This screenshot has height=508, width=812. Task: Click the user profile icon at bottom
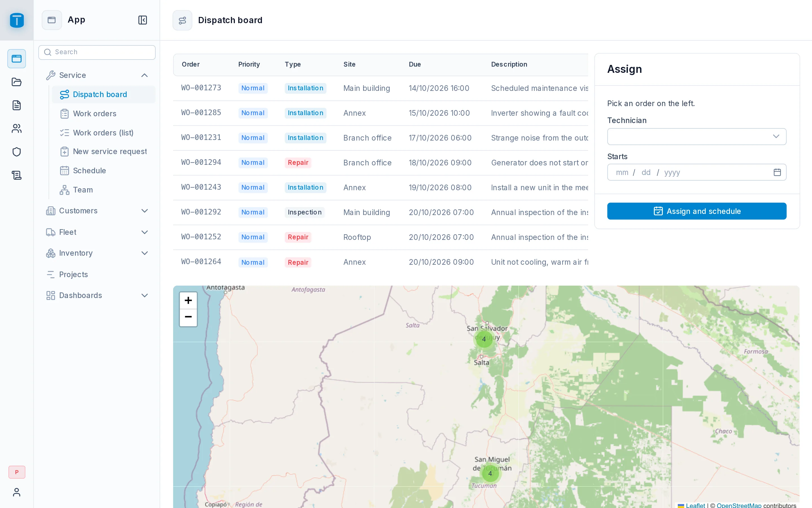click(16, 492)
